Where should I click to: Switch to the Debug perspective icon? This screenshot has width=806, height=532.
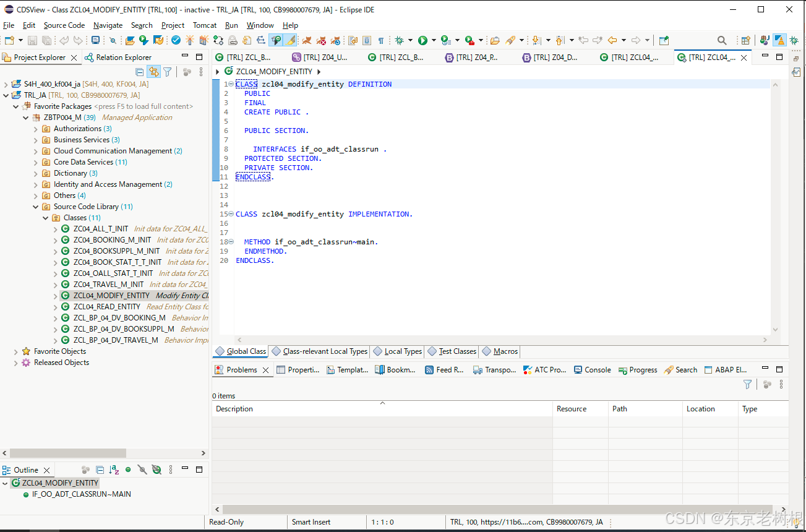point(794,40)
